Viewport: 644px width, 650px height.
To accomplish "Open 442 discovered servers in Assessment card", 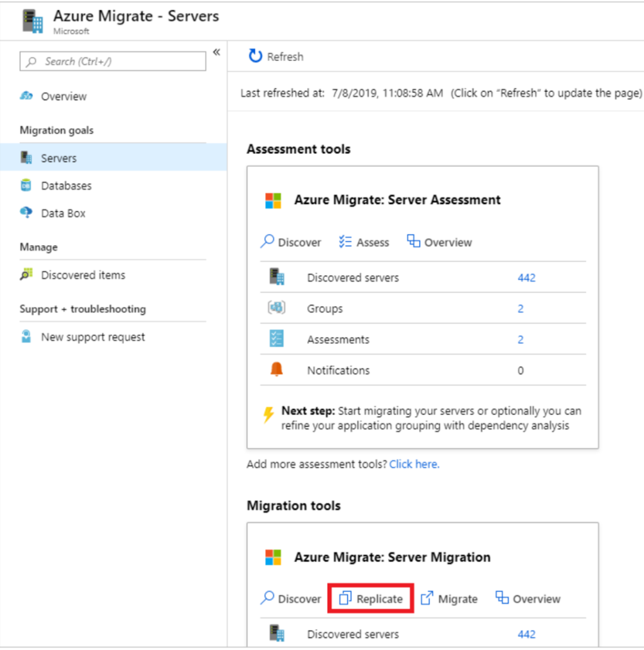I will click(x=527, y=278).
